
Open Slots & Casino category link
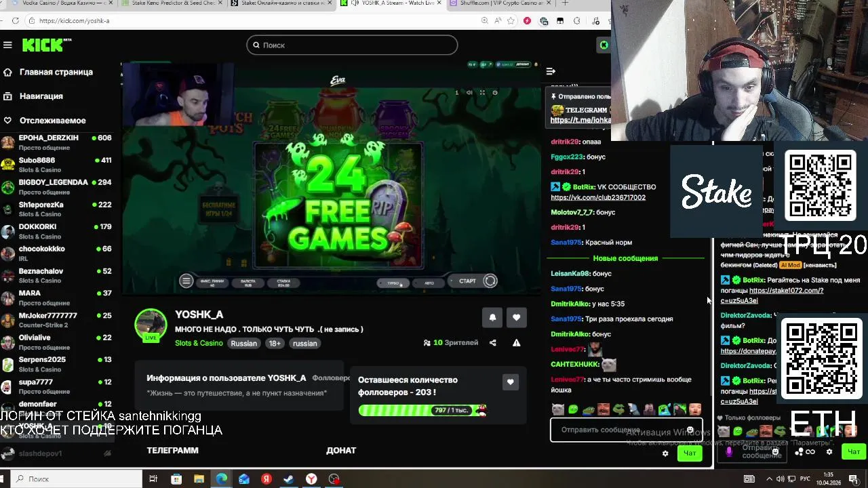point(199,343)
